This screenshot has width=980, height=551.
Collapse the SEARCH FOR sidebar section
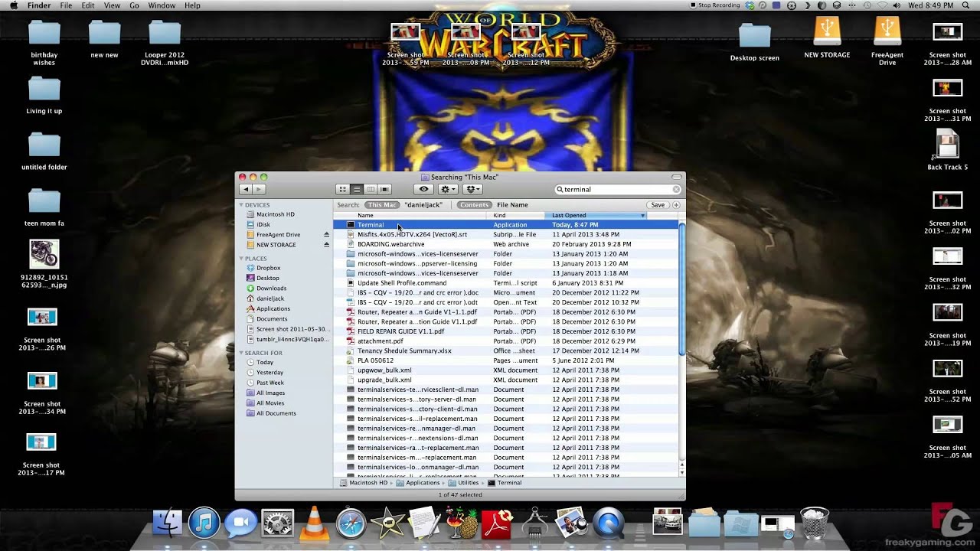pos(241,353)
